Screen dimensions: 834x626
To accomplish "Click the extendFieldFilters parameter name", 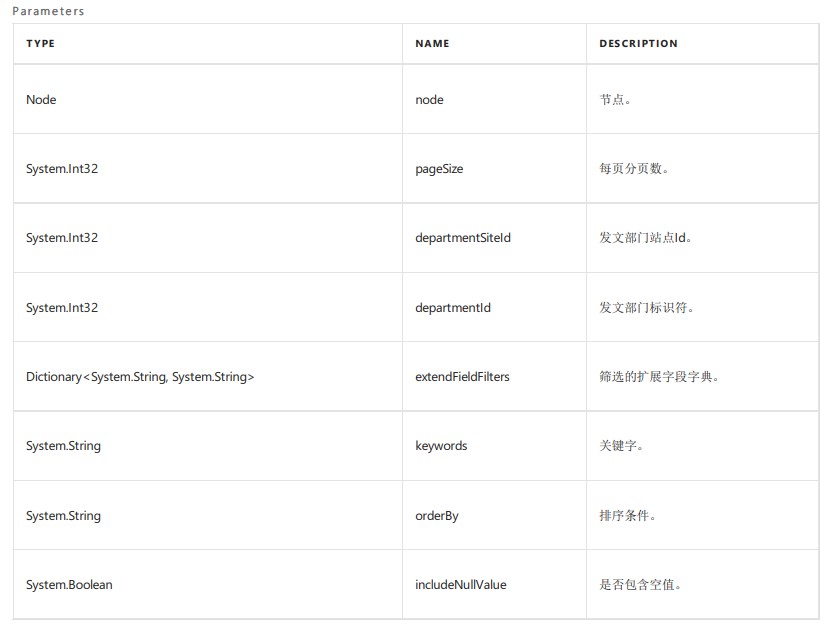I will [x=462, y=377].
